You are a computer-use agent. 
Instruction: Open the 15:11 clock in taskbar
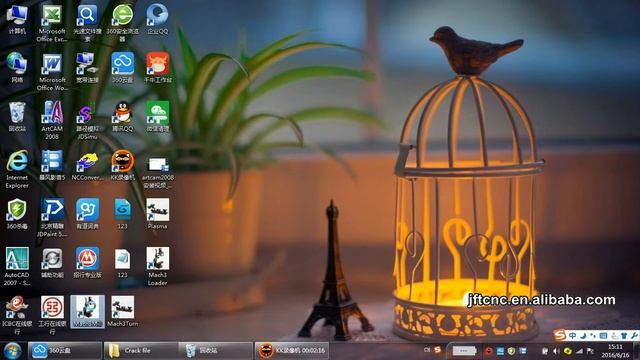tap(615, 351)
